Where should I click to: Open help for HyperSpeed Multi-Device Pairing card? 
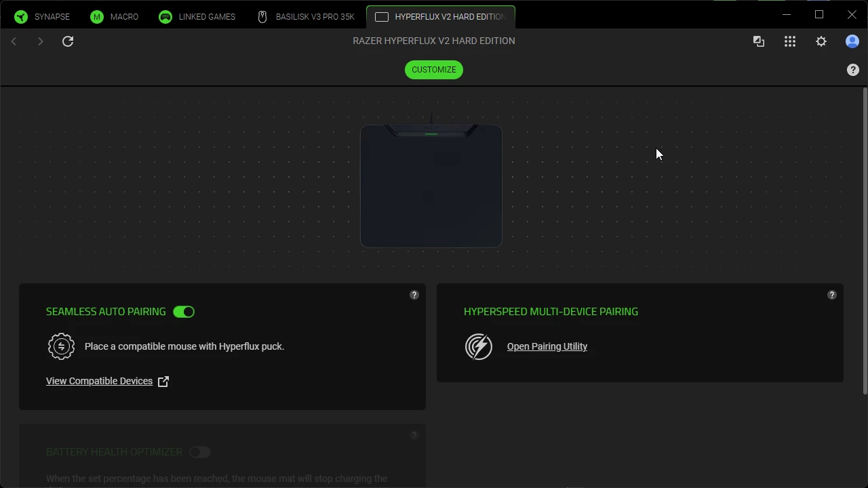[x=832, y=295]
